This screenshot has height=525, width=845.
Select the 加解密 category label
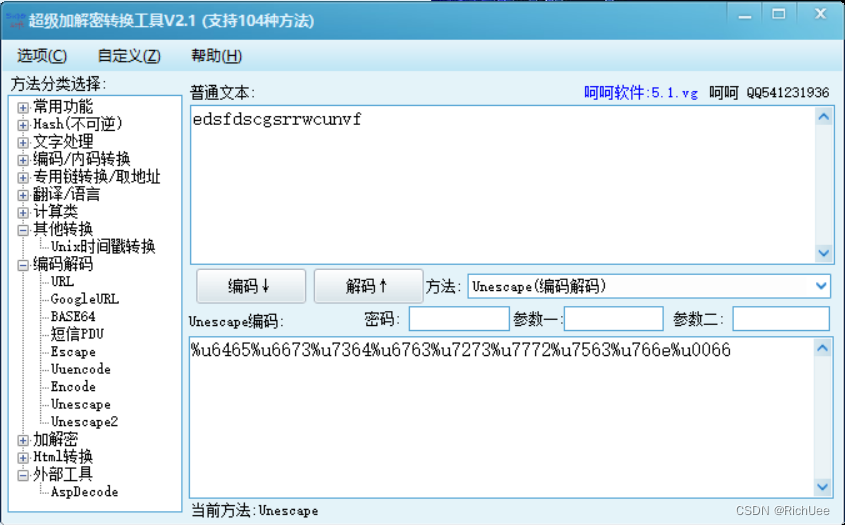pos(56,439)
